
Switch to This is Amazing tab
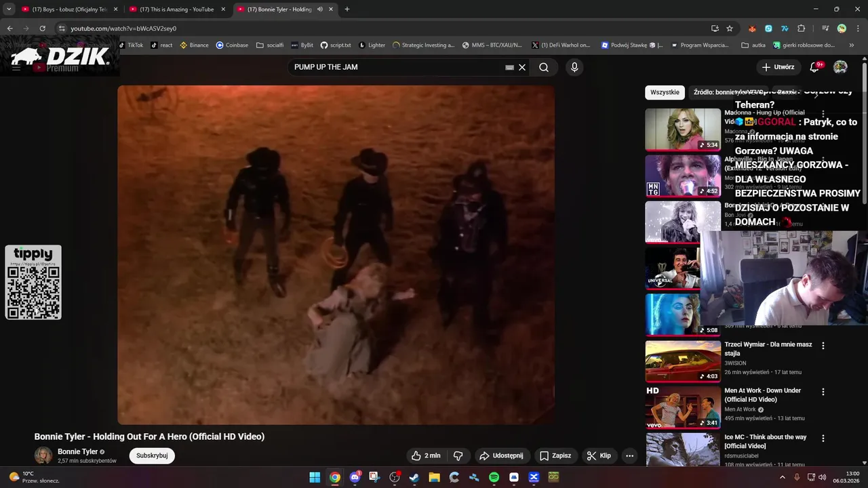[176, 9]
